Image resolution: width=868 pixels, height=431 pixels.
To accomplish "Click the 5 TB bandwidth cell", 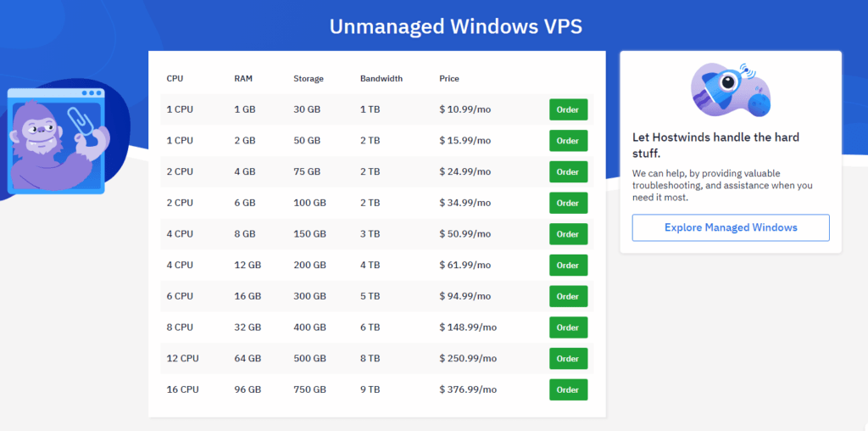I will coord(370,296).
